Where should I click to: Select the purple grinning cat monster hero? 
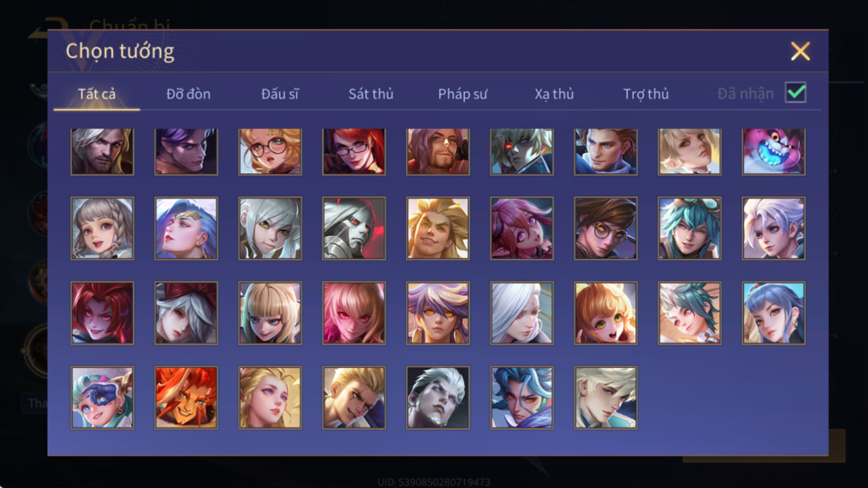(x=773, y=152)
